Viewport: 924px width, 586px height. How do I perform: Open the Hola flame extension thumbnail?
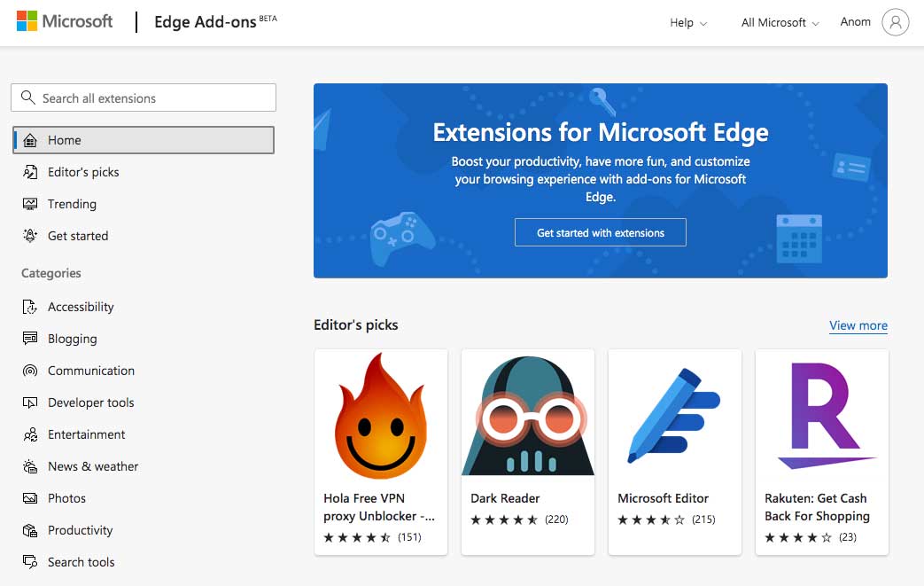click(x=381, y=416)
